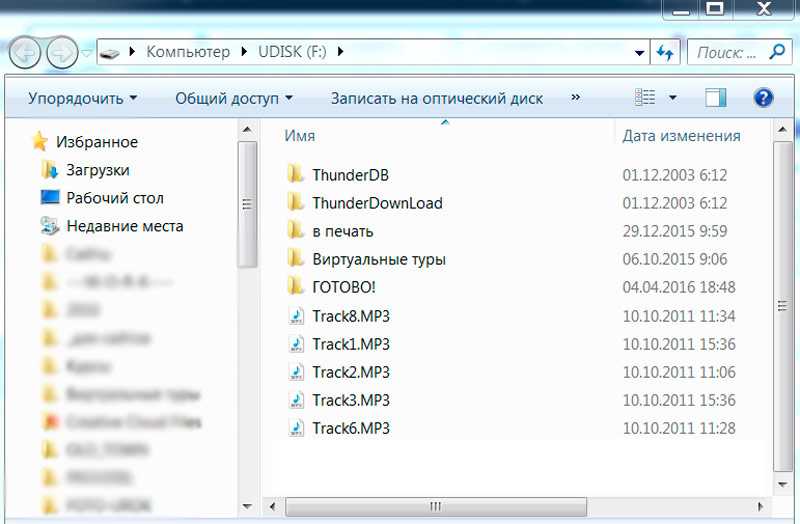Screen dimensions: 800x524
Task: Click the Track6.MP3 audio file icon
Action: (296, 429)
